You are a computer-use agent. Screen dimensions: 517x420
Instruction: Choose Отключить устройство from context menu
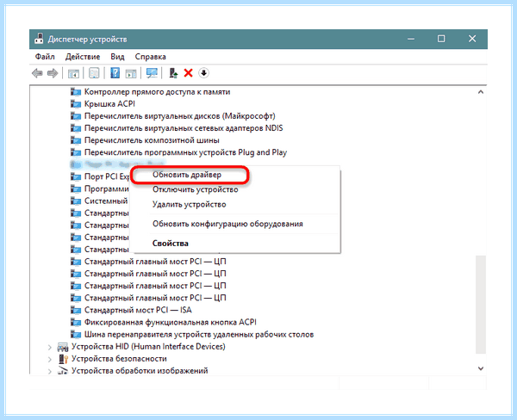tap(196, 189)
